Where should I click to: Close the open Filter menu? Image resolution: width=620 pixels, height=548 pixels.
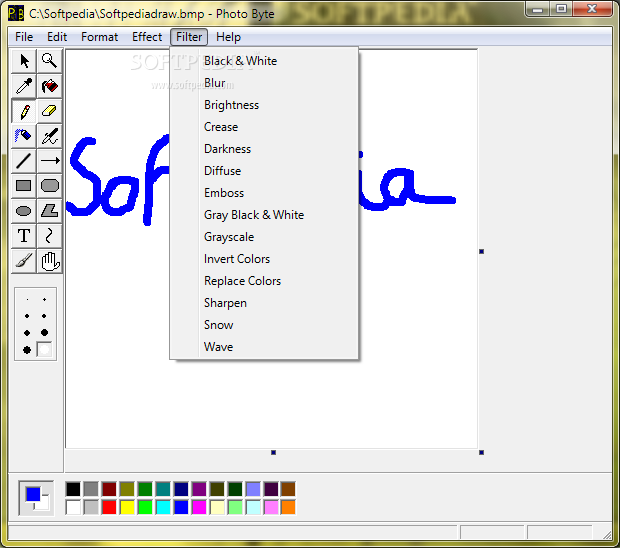coord(189,37)
